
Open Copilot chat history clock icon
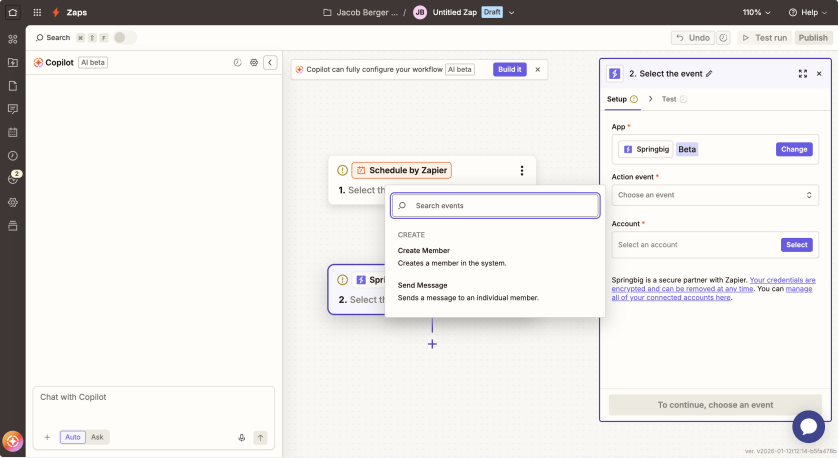(238, 63)
